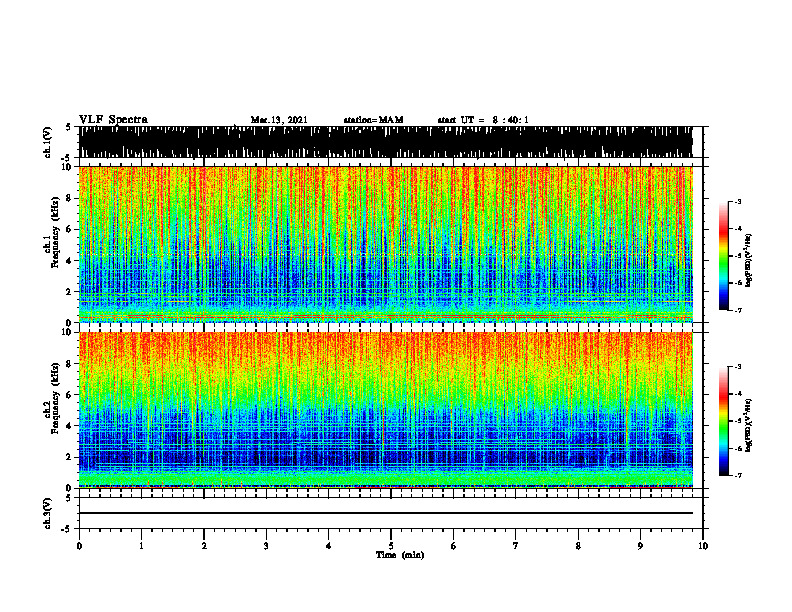Click the "4" kHz tick of ch.1 spectrogram
Screen dimensions: 792x612
click(71, 261)
